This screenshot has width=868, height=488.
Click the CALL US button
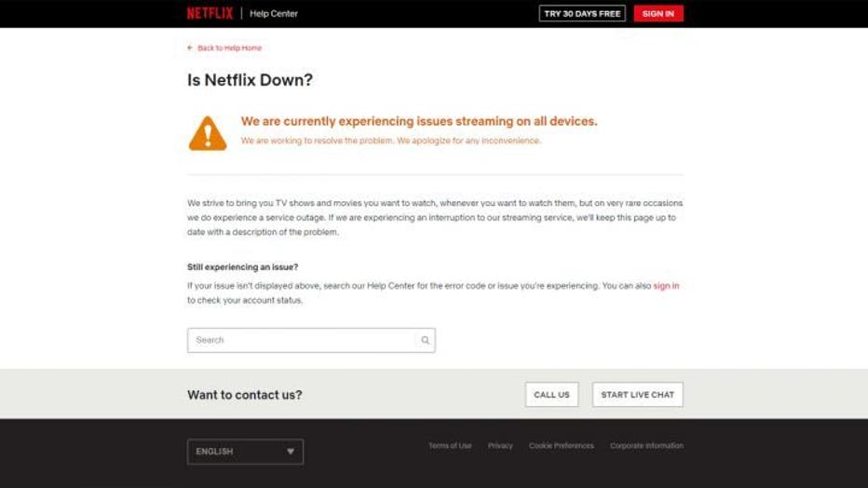tap(551, 395)
